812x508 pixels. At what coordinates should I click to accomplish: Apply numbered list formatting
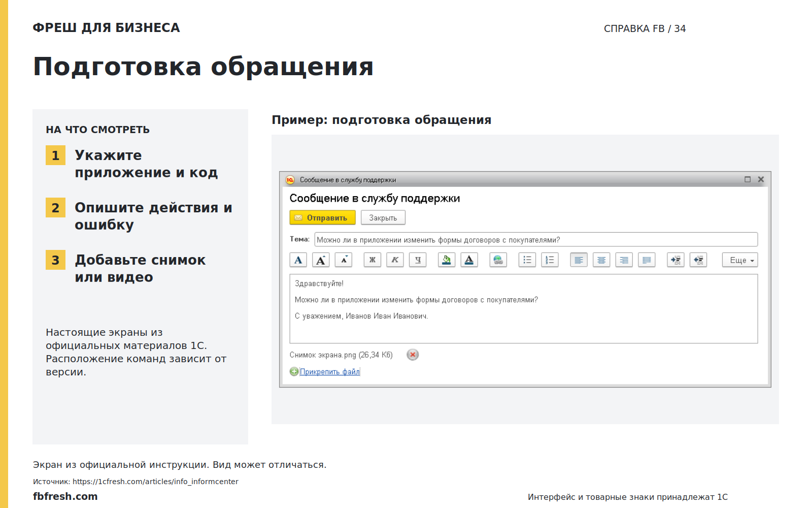pyautogui.click(x=550, y=260)
